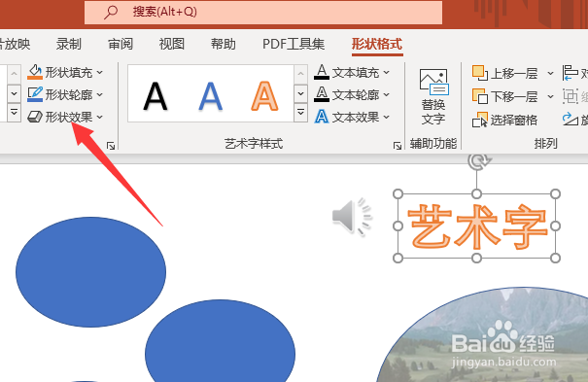The height and width of the screenshot is (382, 588).
Task: Click the search magnifier icon
Action: [x=111, y=13]
